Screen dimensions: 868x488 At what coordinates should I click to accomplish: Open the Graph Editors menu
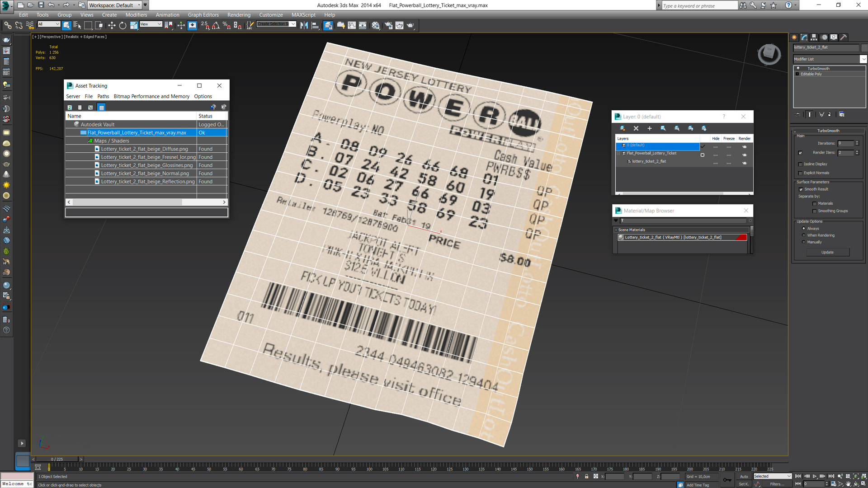(203, 15)
